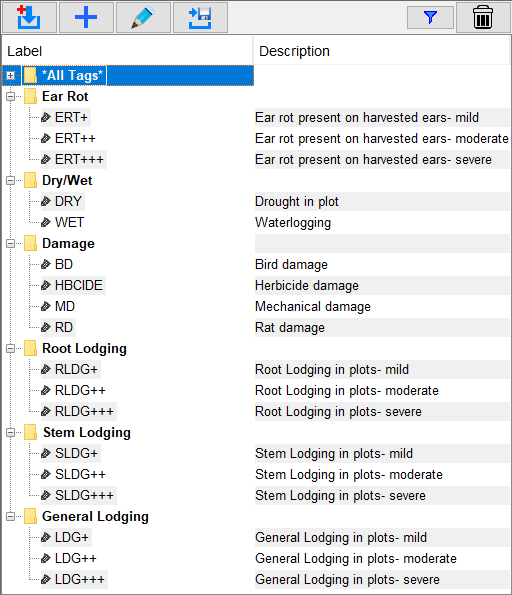This screenshot has height=595, width=512.
Task: Select the General Lodging folder
Action: tap(95, 516)
